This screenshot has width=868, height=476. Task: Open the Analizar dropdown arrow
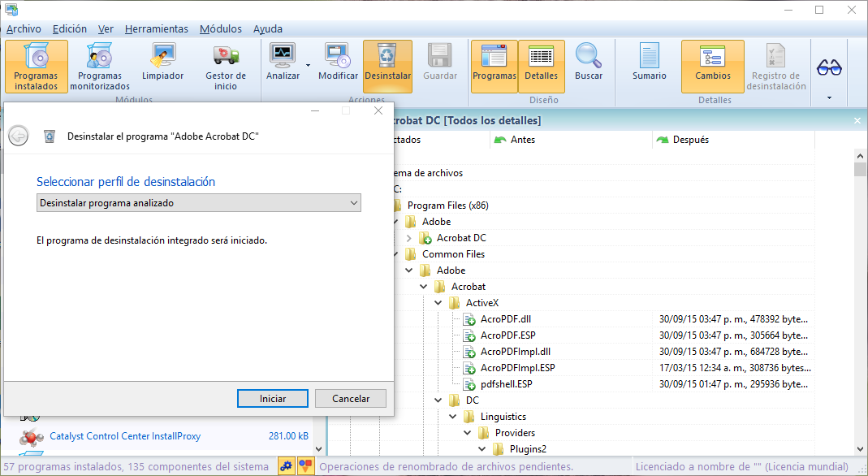coord(309,65)
